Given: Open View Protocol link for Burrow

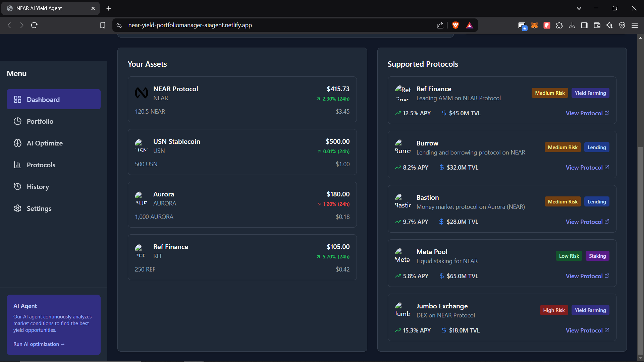Looking at the screenshot, I should point(587,168).
